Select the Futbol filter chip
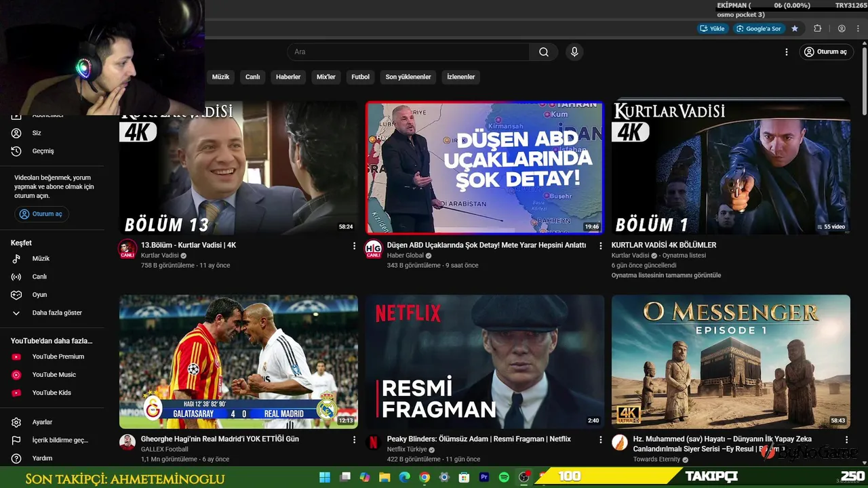The width and height of the screenshot is (868, 488). click(361, 77)
